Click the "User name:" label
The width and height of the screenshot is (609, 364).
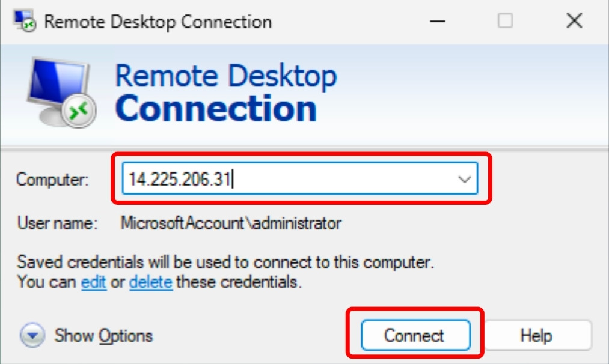57,223
